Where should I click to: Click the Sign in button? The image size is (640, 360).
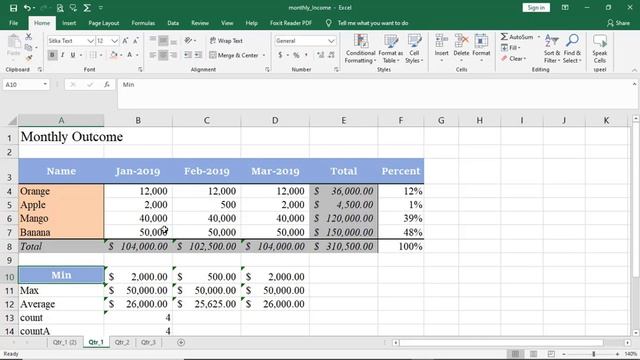pyautogui.click(x=536, y=8)
